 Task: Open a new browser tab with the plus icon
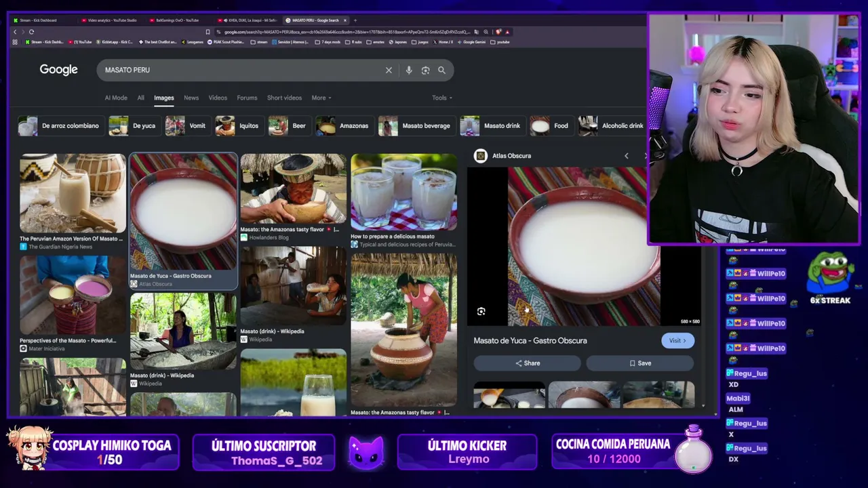pyautogui.click(x=355, y=20)
